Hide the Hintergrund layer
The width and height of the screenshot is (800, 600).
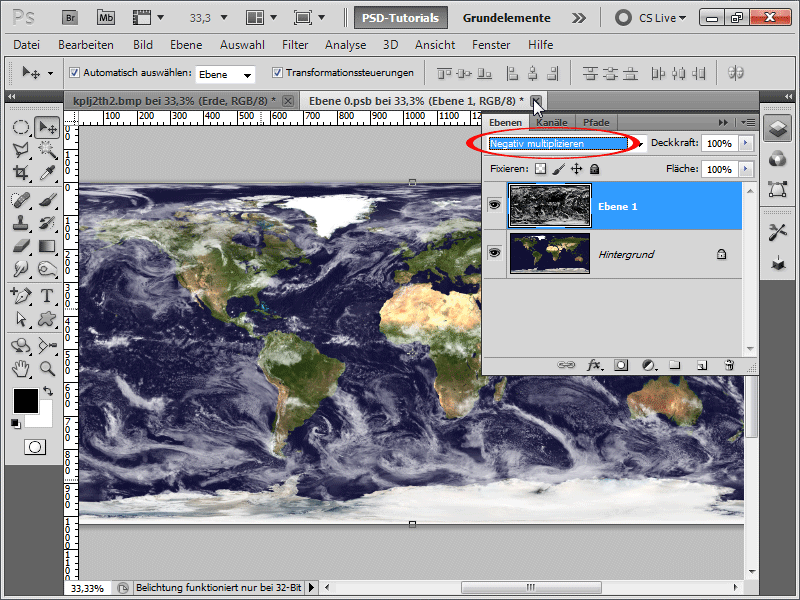[x=494, y=253]
